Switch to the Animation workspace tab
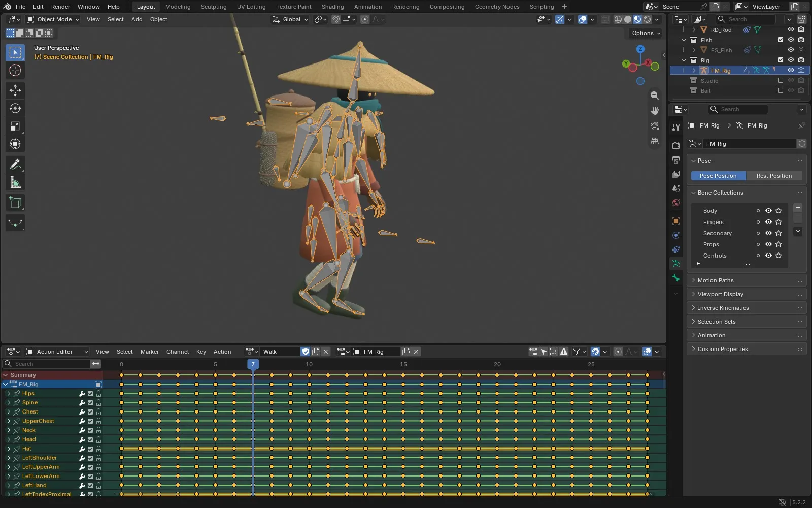Viewport: 812px width, 508px height. (x=368, y=7)
